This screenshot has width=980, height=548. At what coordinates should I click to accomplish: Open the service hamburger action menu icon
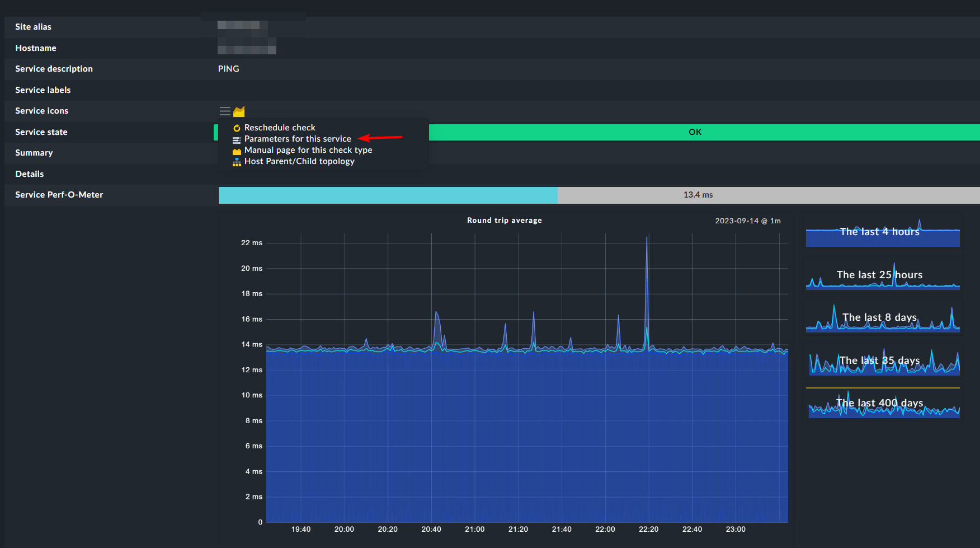tap(225, 111)
